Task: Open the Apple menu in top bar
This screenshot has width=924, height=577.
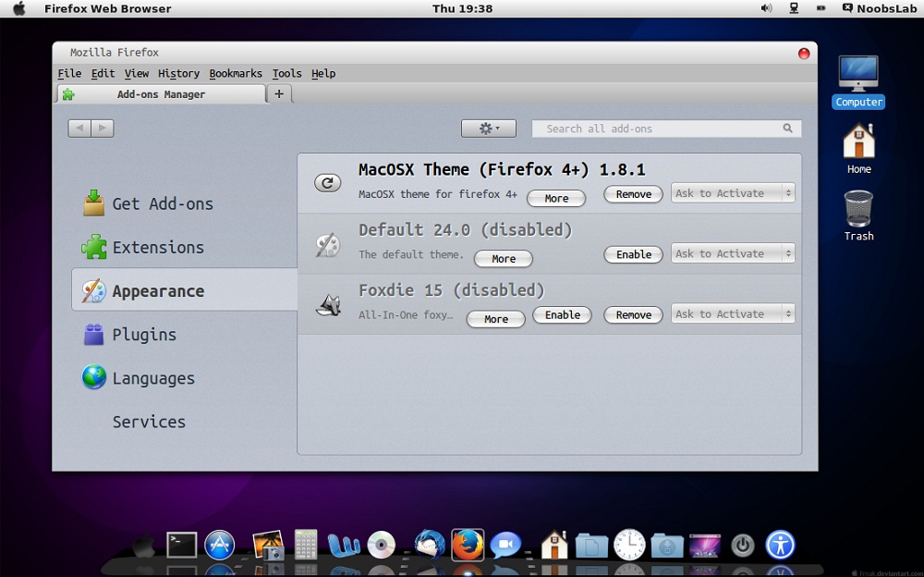Action: click(x=19, y=8)
